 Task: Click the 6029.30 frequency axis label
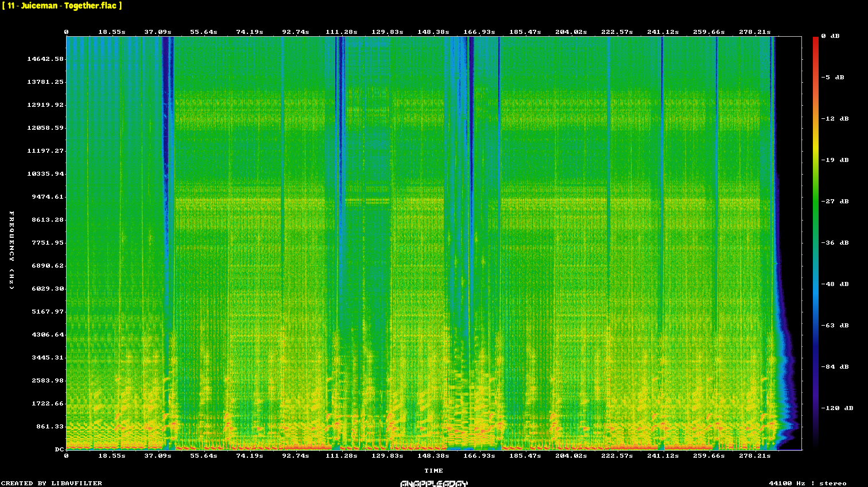[x=48, y=289]
